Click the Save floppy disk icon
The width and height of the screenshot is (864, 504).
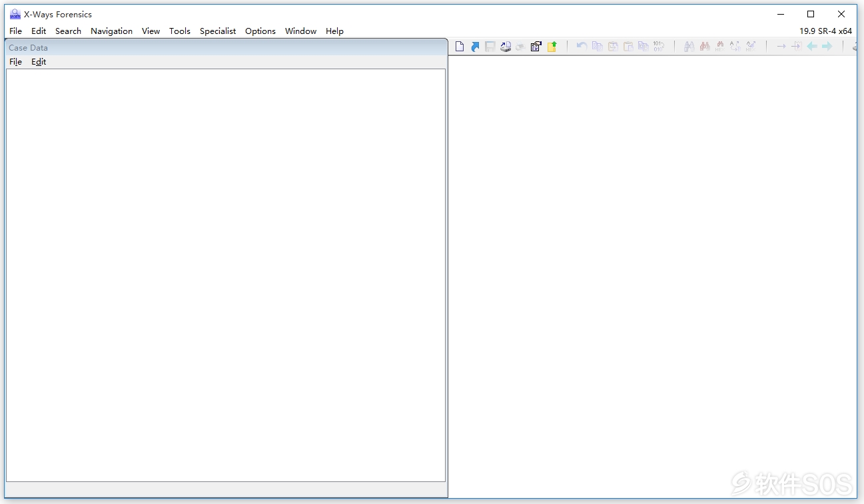point(490,47)
